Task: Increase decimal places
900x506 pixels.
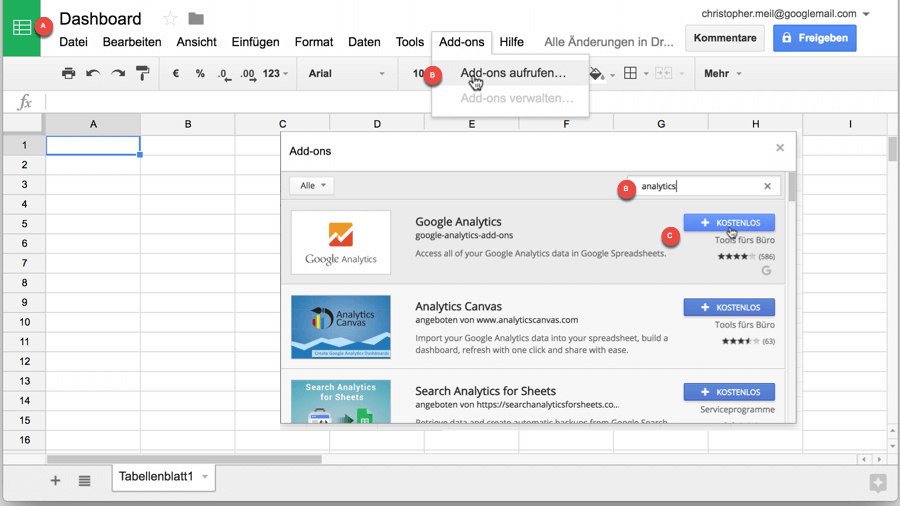Action: point(248,74)
